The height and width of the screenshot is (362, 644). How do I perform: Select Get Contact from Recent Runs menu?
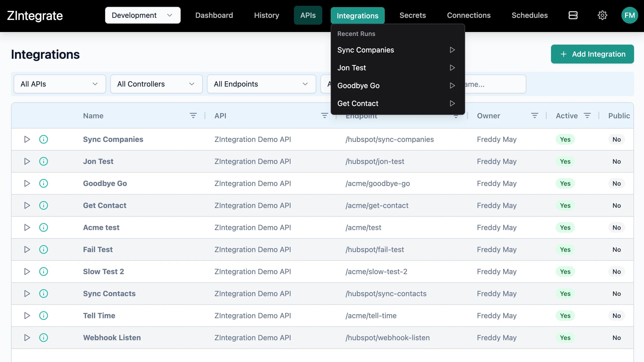[x=358, y=103]
